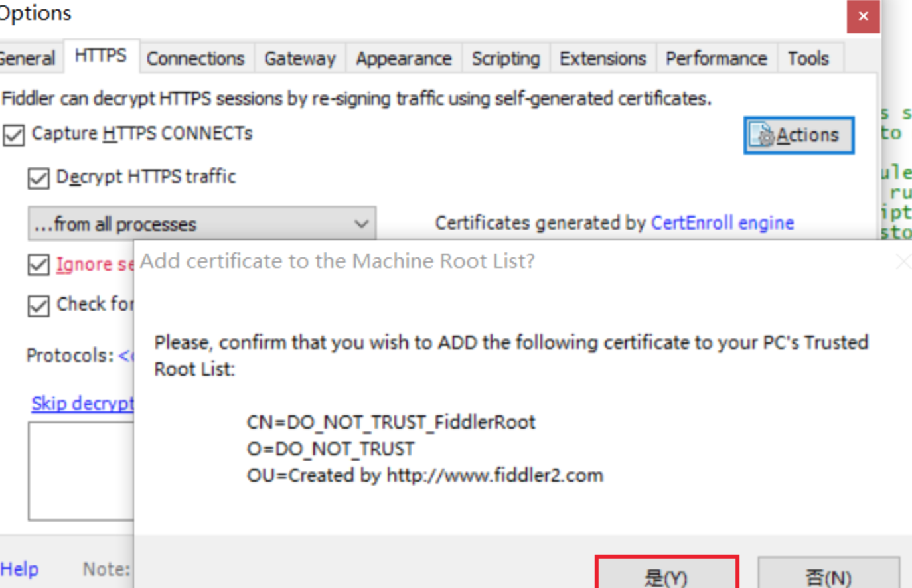Click inside the skip decryption hosts box
The image size is (912, 588).
81,471
